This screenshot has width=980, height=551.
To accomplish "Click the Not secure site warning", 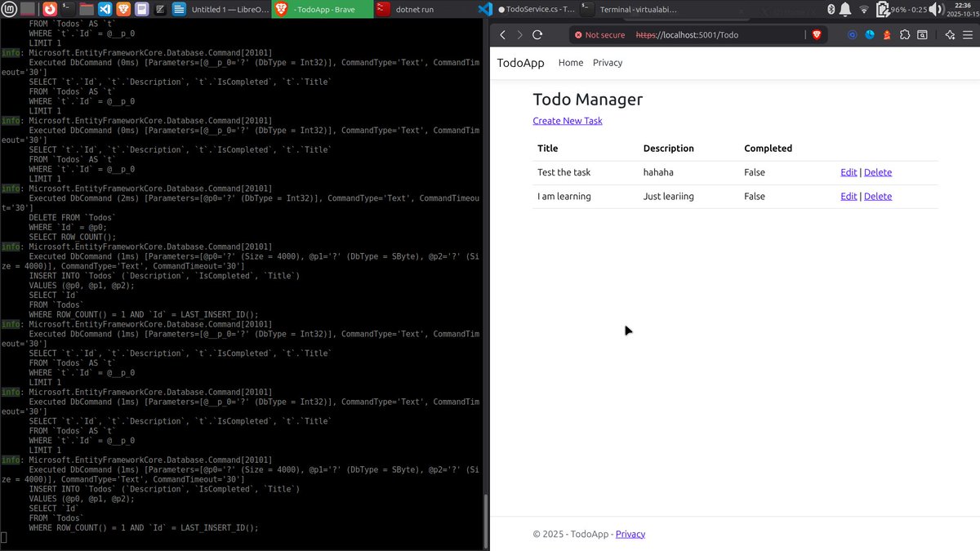I will pos(599,35).
